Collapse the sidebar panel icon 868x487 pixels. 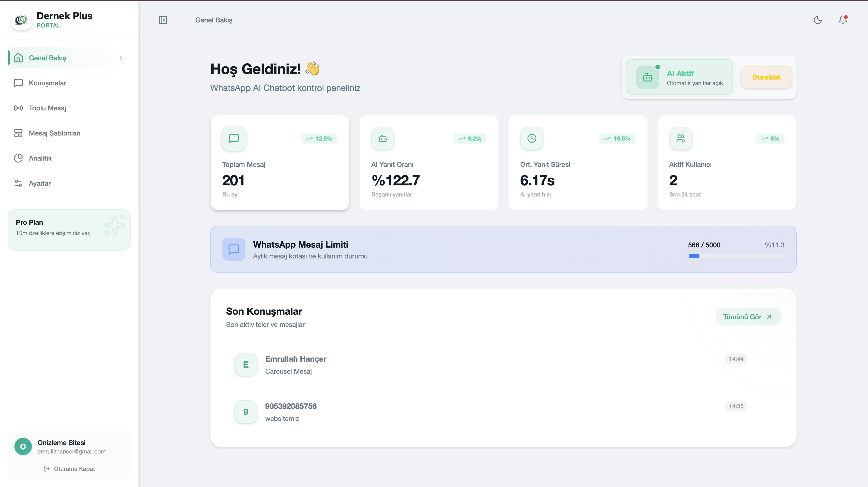[x=163, y=20]
